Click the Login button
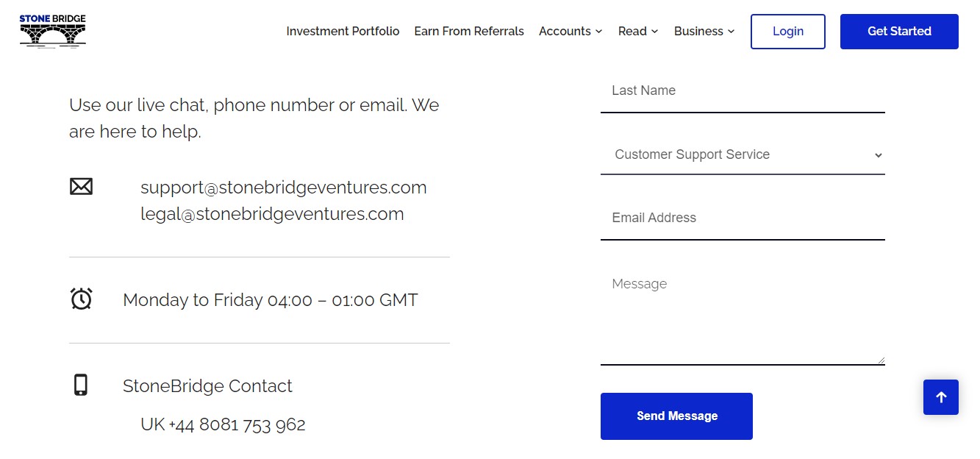The image size is (980, 459). 788,32
